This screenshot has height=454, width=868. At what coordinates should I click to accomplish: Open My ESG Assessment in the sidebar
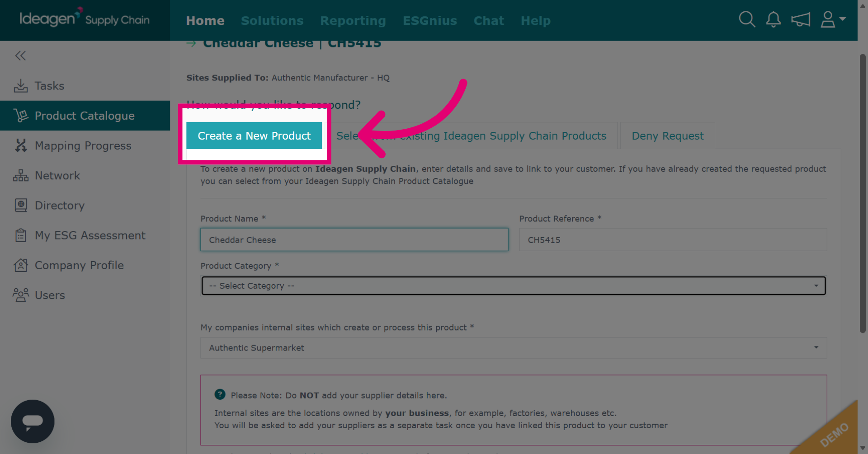click(85, 235)
